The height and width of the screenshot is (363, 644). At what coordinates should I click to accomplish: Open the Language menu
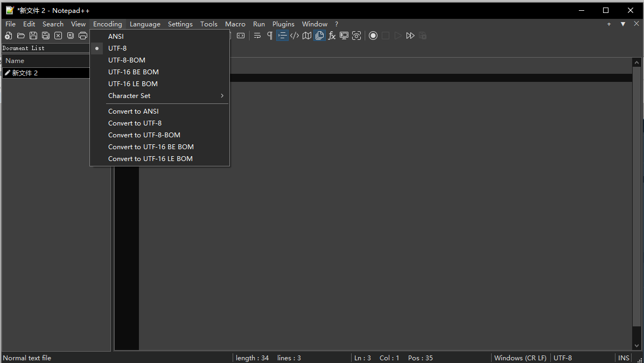145,24
